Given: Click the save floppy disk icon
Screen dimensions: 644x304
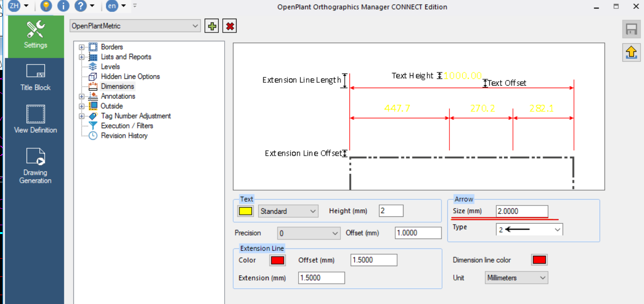Looking at the screenshot, I should coord(632,30).
